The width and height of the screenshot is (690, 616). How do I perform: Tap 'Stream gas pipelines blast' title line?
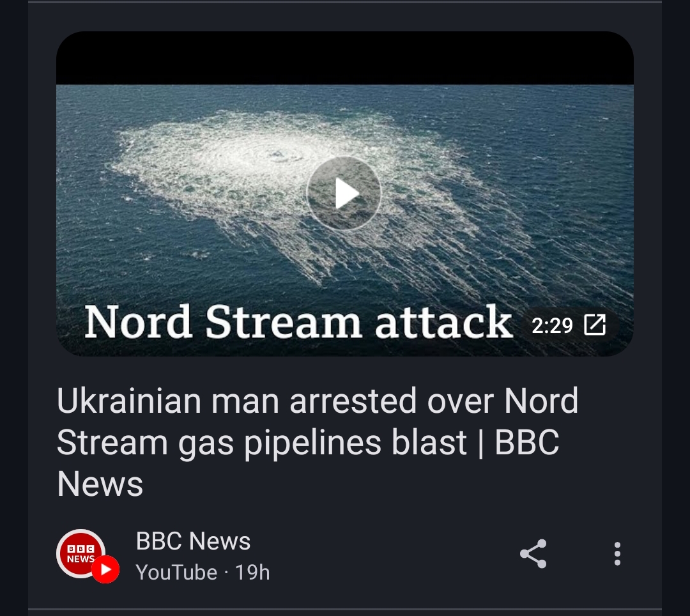tap(261, 443)
